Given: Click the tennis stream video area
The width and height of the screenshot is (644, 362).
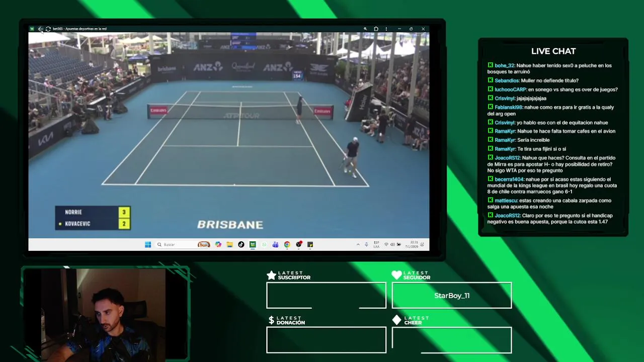Looking at the screenshot, I should [229, 135].
